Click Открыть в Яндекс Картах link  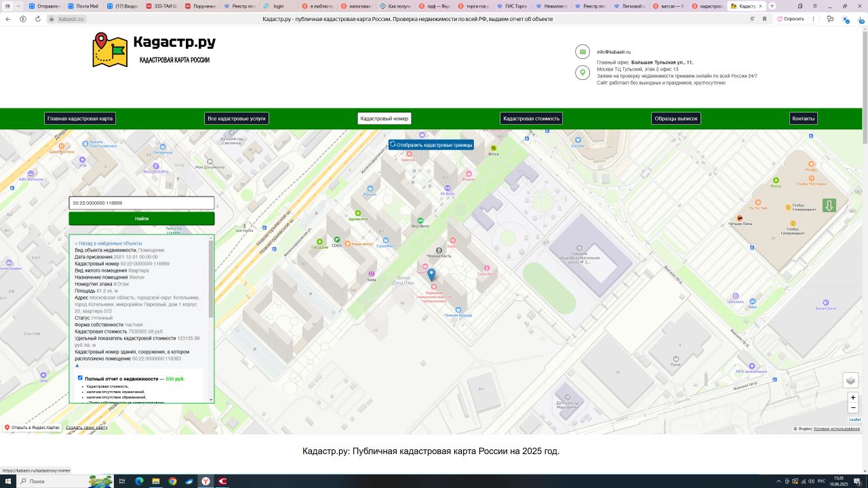(x=32, y=428)
